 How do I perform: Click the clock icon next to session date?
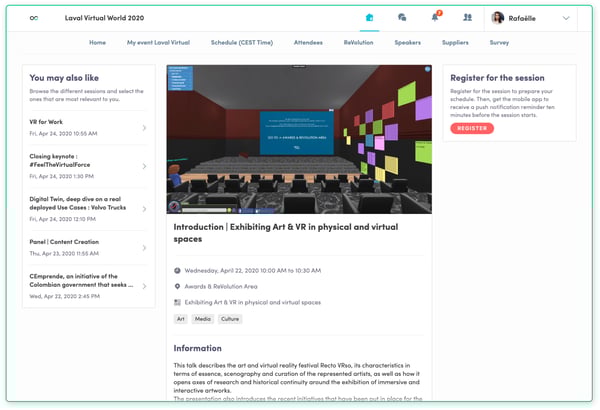coord(177,271)
